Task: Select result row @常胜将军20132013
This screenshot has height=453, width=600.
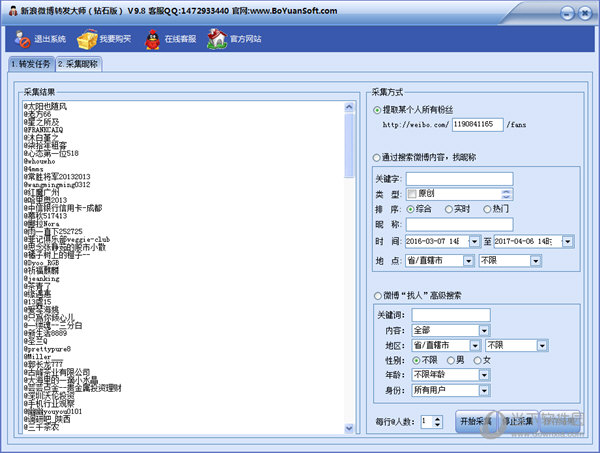Action: 57,177
